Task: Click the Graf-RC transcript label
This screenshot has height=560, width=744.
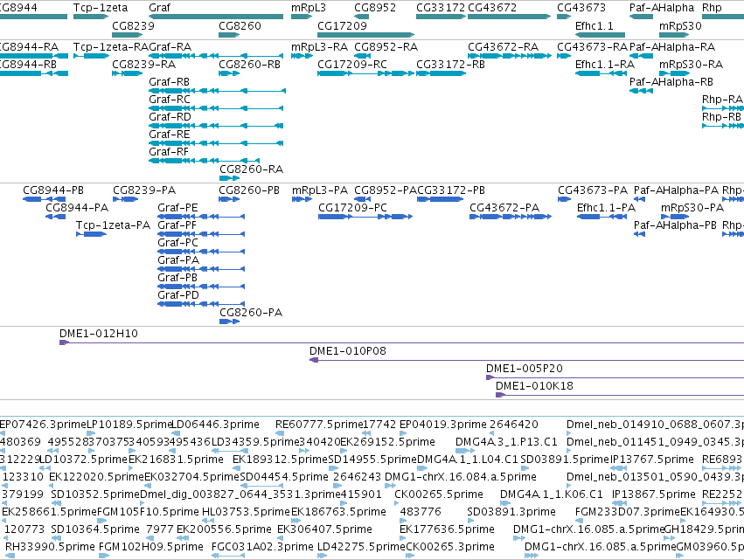Action: pos(170,99)
